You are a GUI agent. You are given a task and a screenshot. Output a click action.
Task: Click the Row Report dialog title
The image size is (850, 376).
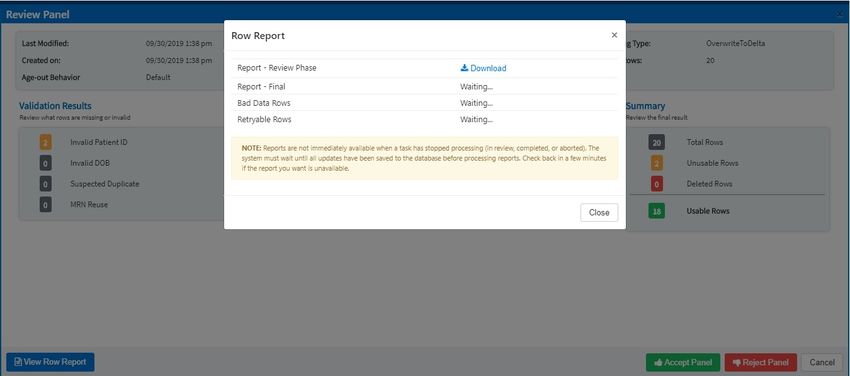[x=258, y=36]
